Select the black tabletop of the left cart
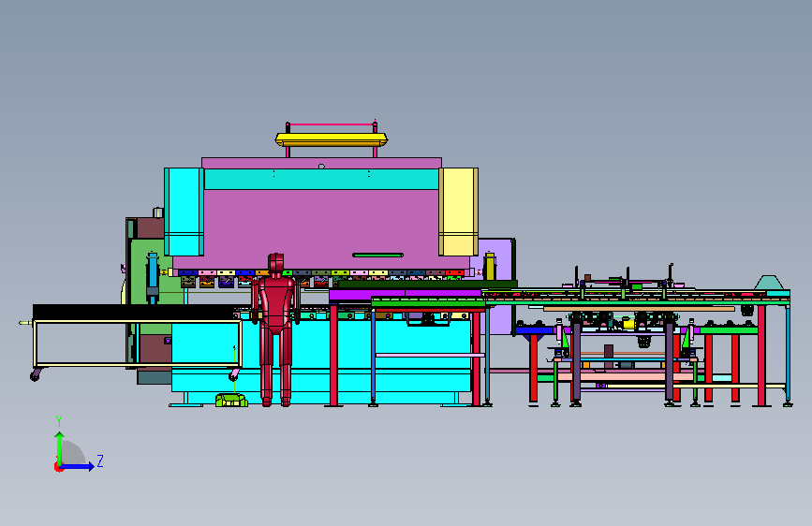This screenshot has width=812, height=526. [x=136, y=313]
